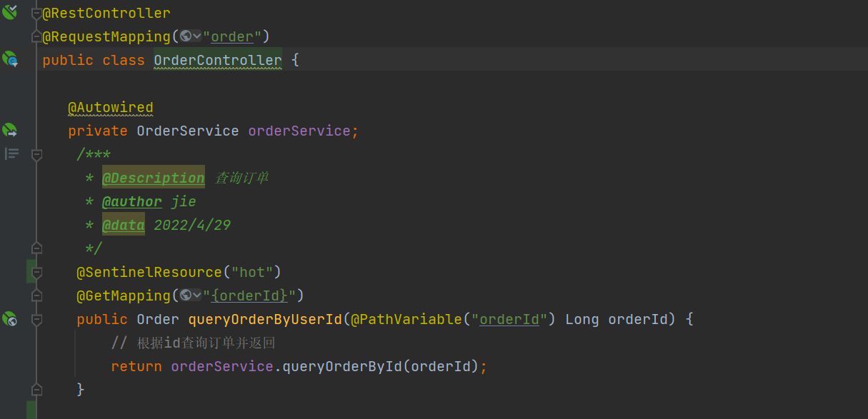Click the @PathVariable annotation
The height and width of the screenshot is (419, 868).
coord(406,319)
